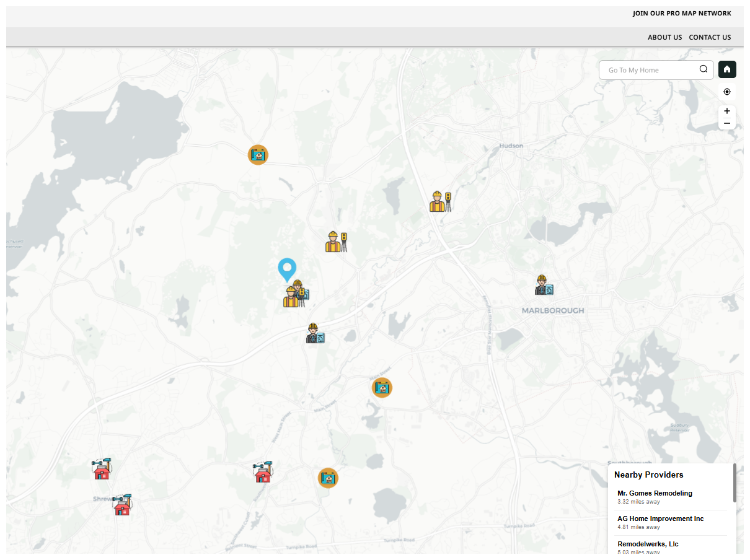Click the locate-me crosshair icon
The image size is (750, 560).
pos(727,92)
